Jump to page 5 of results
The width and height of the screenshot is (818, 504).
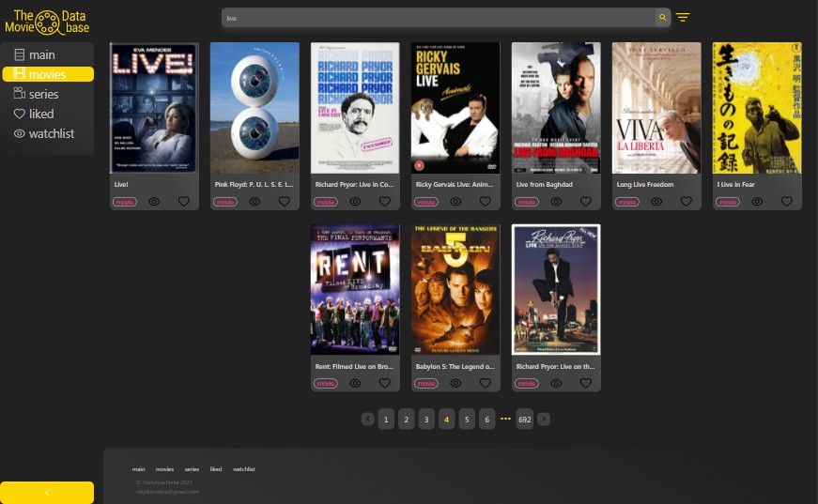[467, 419]
